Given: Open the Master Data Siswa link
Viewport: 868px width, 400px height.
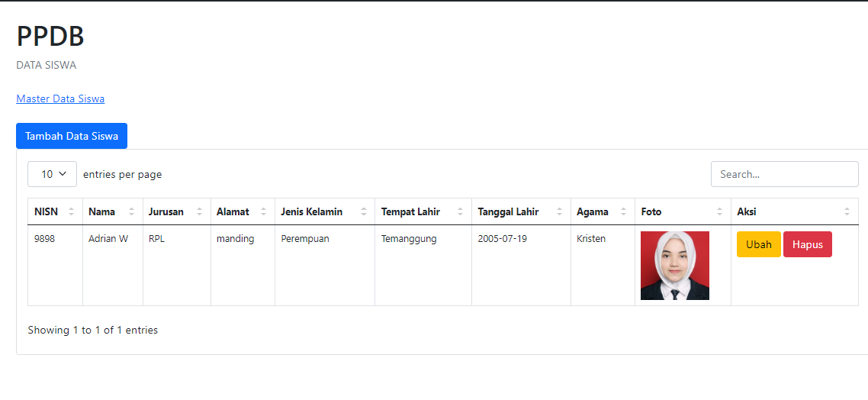Looking at the screenshot, I should coord(60,98).
